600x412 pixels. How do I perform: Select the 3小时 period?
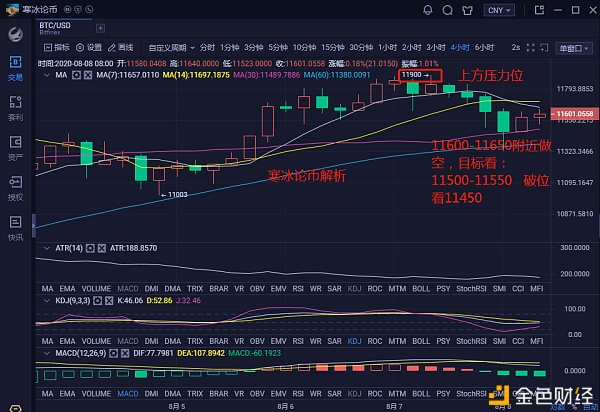tap(436, 47)
